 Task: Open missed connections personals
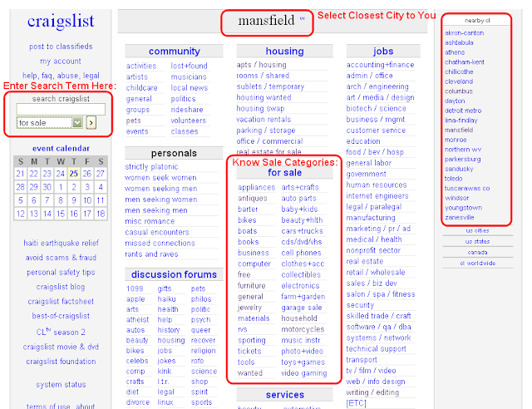160,243
